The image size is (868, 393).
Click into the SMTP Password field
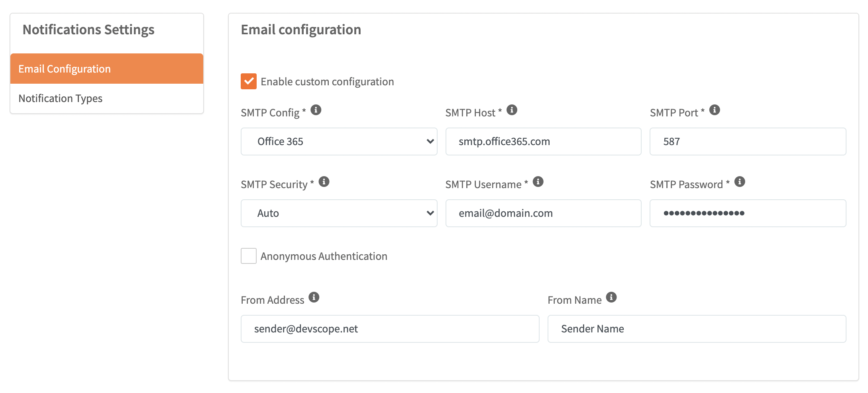(x=748, y=213)
